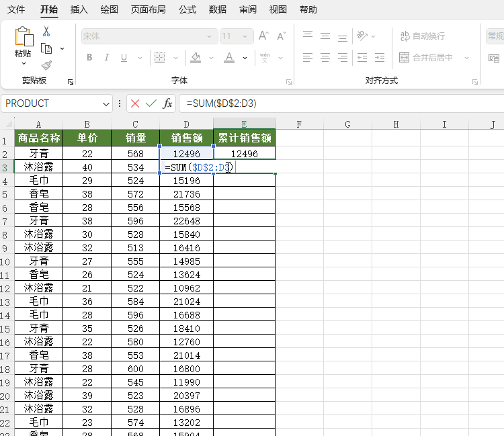Switch to the 数据 tab
The height and width of the screenshot is (436, 504).
click(x=218, y=9)
